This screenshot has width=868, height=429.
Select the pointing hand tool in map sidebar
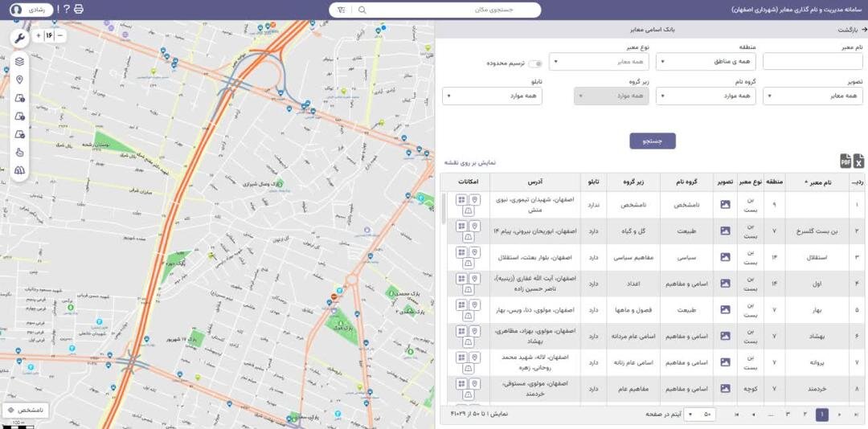pos(20,152)
